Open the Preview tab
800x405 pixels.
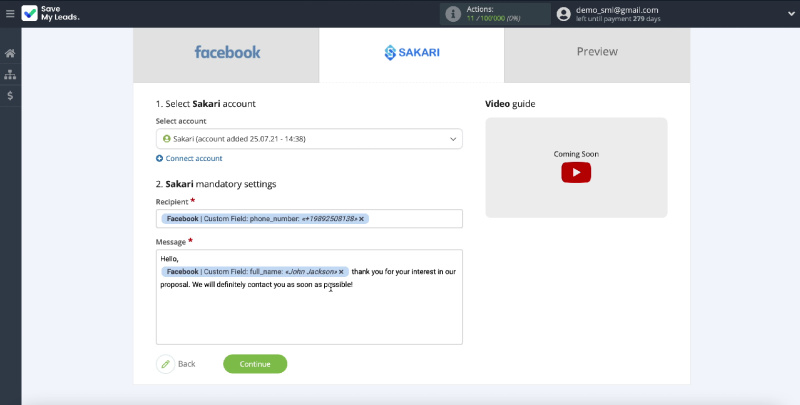click(596, 52)
